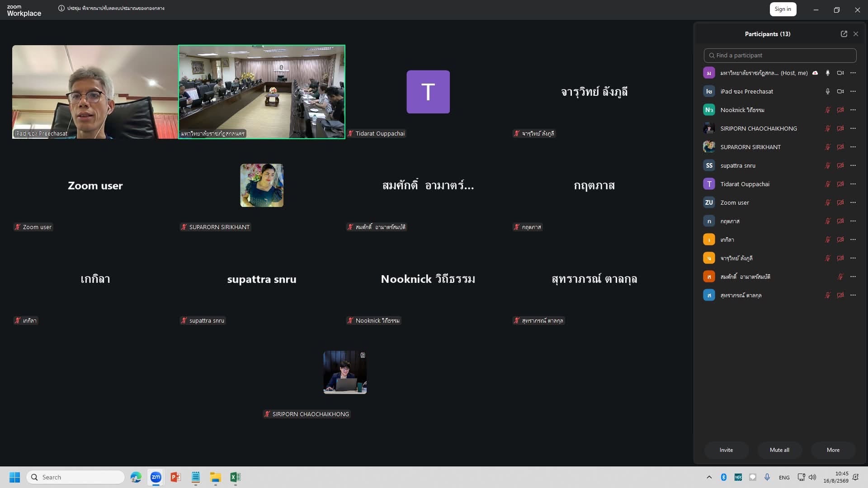Click the ENG language indicator in the taskbar

point(784,478)
